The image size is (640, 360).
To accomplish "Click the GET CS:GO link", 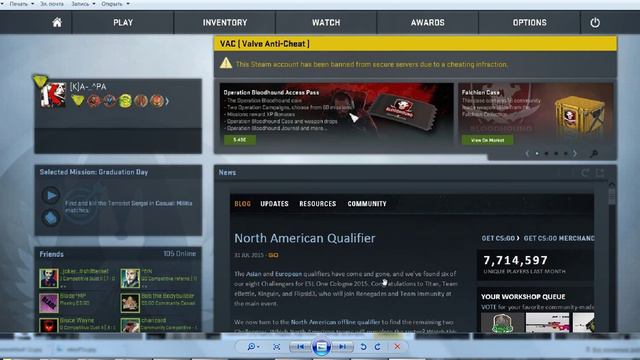I will tap(500, 238).
